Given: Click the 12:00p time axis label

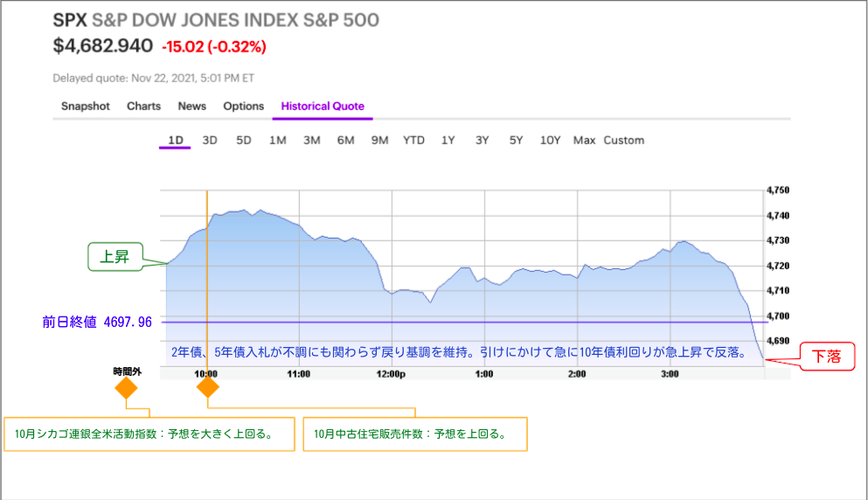Looking at the screenshot, I should (391, 374).
